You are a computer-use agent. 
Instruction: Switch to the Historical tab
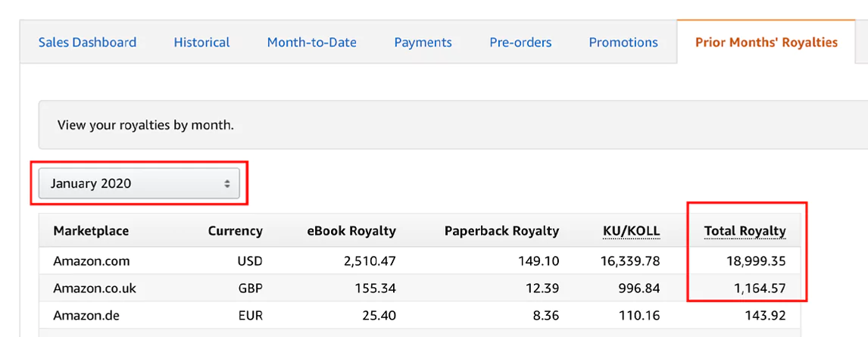coord(201,42)
